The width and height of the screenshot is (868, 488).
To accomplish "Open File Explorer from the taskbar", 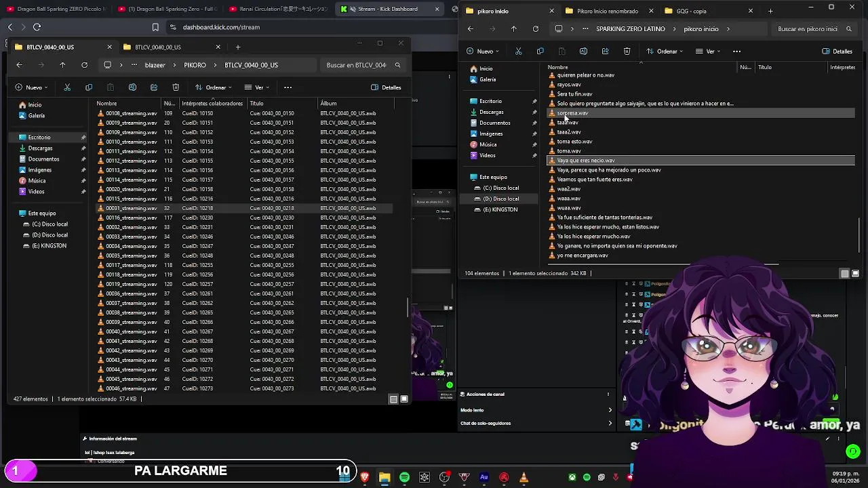I will pyautogui.click(x=384, y=478).
